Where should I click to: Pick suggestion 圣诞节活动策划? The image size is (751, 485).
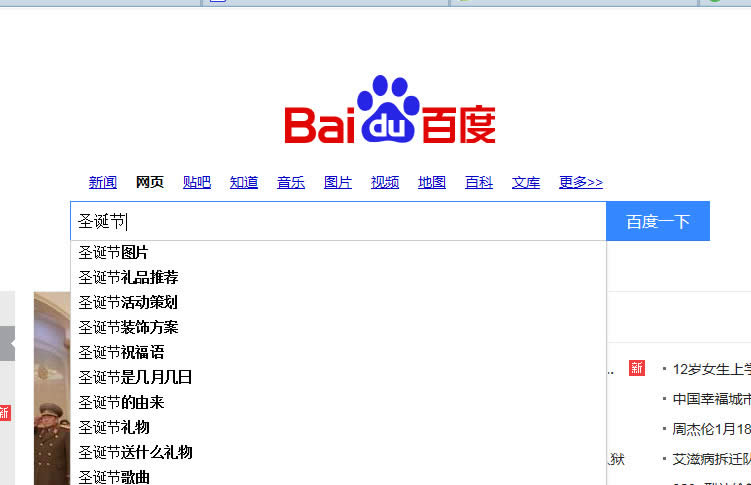click(x=128, y=302)
